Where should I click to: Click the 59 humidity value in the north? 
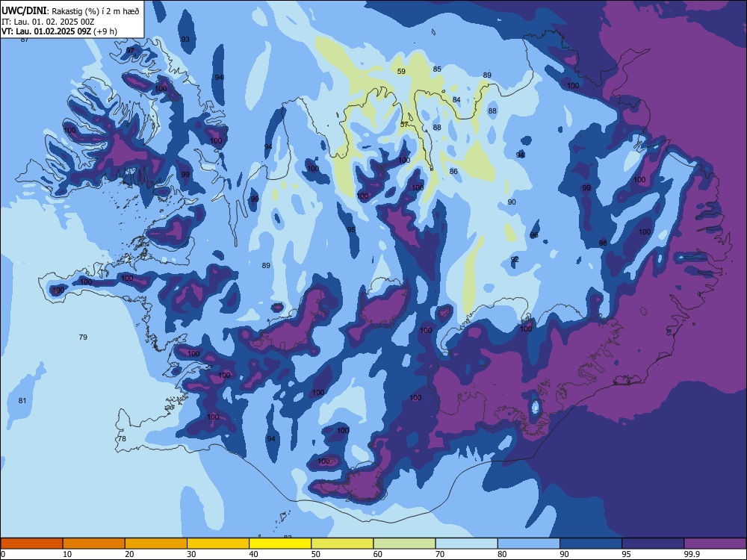pyautogui.click(x=401, y=72)
